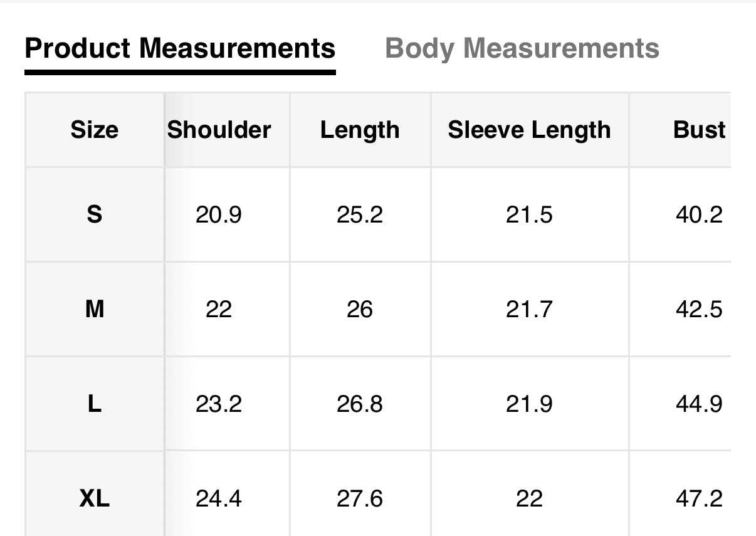This screenshot has width=756, height=536.
Task: Click length value 26.8 for size L
Action: coord(359,404)
